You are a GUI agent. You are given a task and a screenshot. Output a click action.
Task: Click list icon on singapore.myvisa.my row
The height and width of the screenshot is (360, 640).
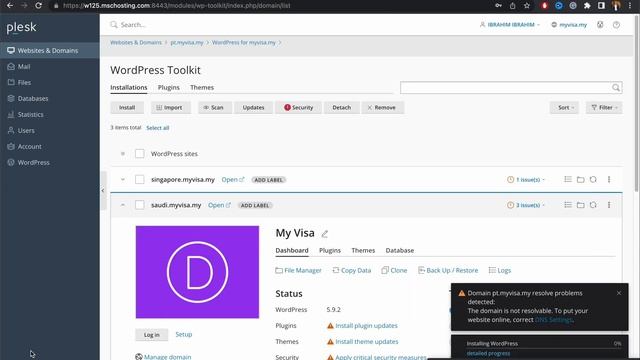pos(568,179)
